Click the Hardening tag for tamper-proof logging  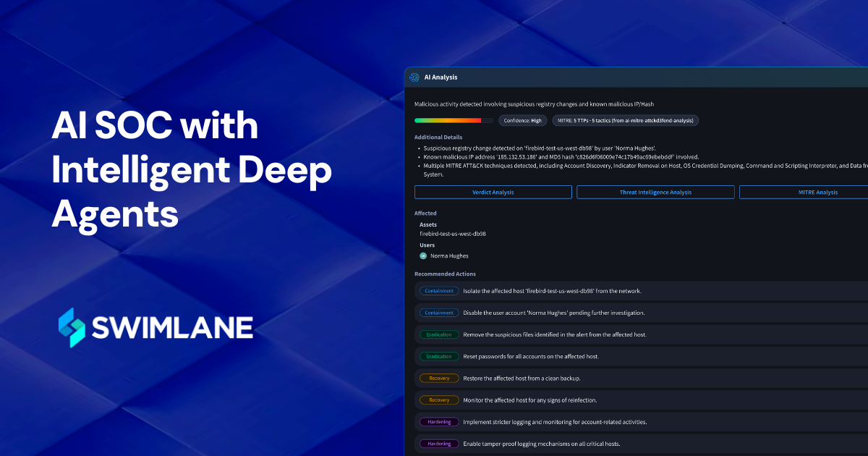coord(439,443)
